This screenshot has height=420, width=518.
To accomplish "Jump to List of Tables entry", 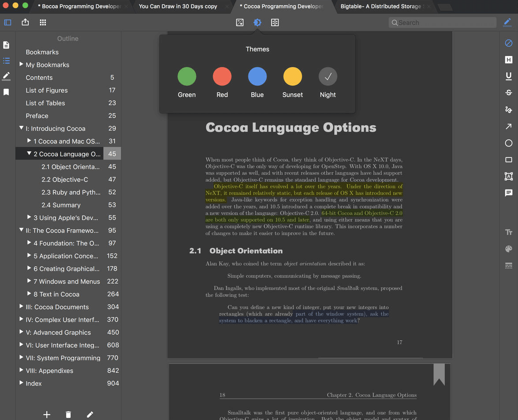I will (x=68, y=103).
